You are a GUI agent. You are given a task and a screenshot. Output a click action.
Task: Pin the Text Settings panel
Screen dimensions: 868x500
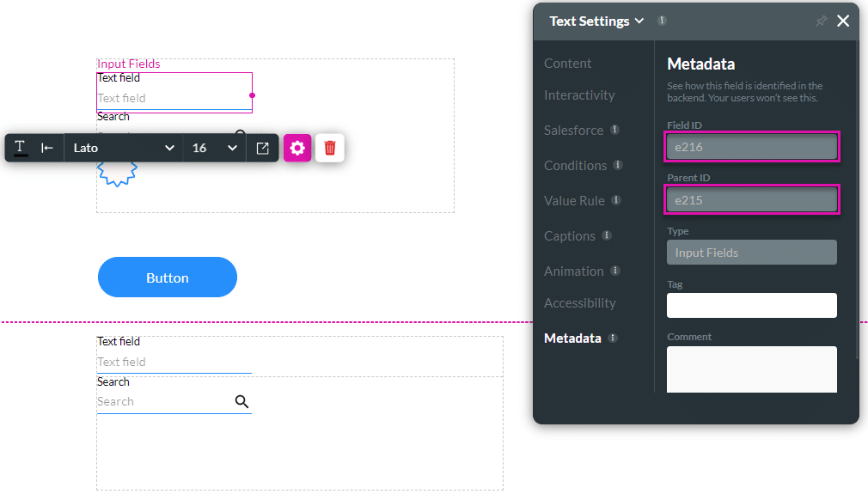coord(821,21)
